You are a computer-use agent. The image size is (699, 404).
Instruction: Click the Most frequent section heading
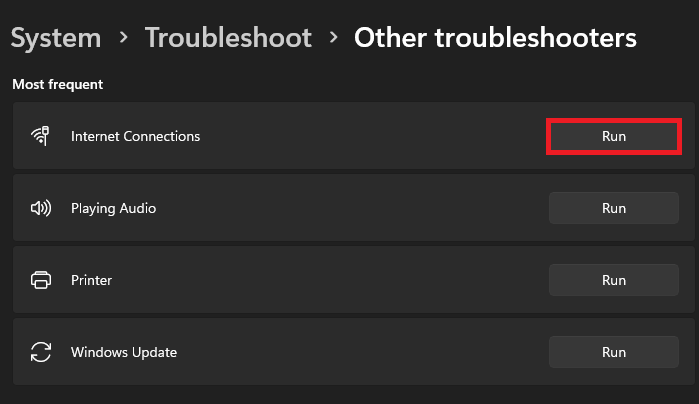click(x=57, y=84)
